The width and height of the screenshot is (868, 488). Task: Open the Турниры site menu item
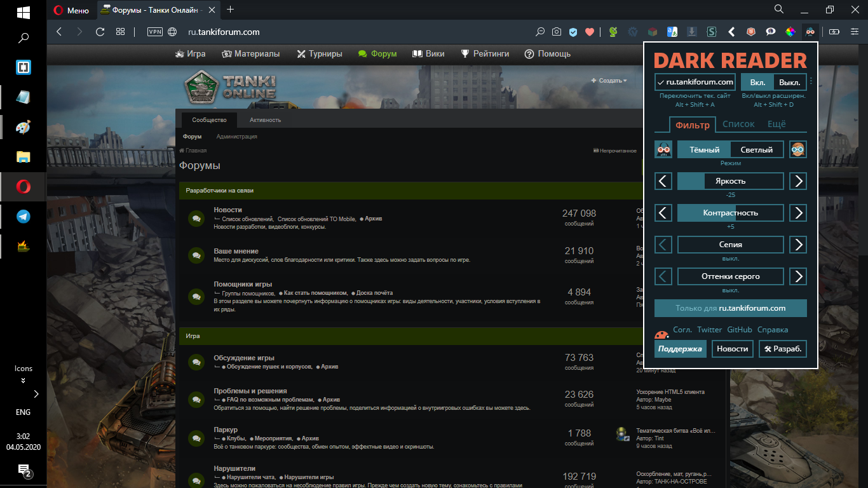[x=319, y=54]
